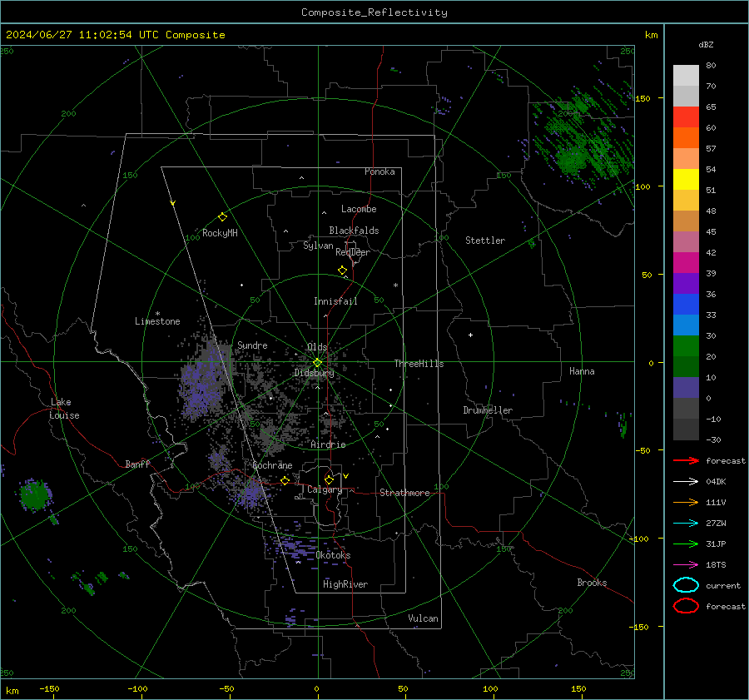Click the red forecast arrow legend icon
Image resolution: width=749 pixels, height=700 pixels.
[x=686, y=460]
